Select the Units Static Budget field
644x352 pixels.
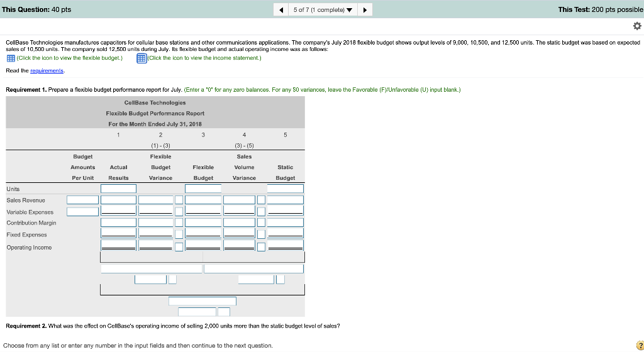click(285, 189)
